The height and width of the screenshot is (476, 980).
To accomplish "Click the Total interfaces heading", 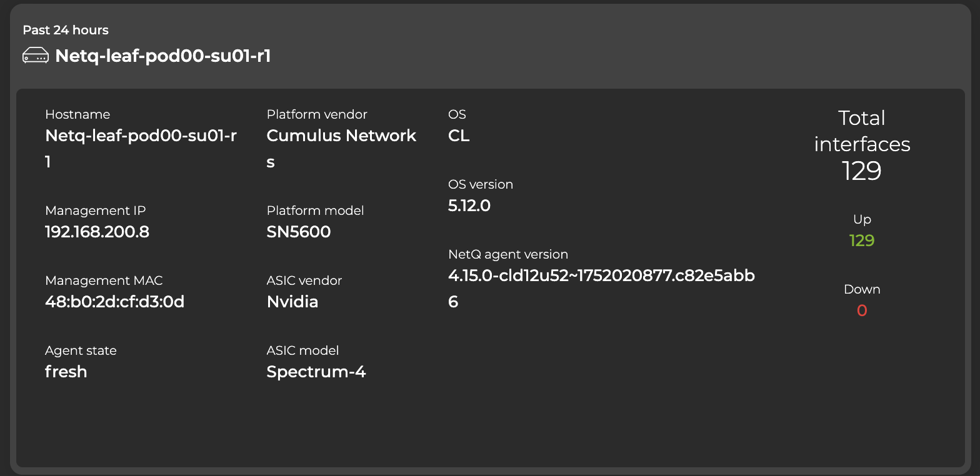I will click(862, 131).
